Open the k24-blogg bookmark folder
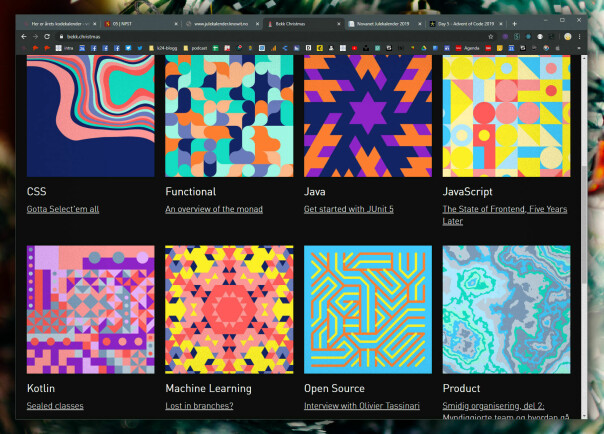This screenshot has height=434, width=604. (x=163, y=48)
